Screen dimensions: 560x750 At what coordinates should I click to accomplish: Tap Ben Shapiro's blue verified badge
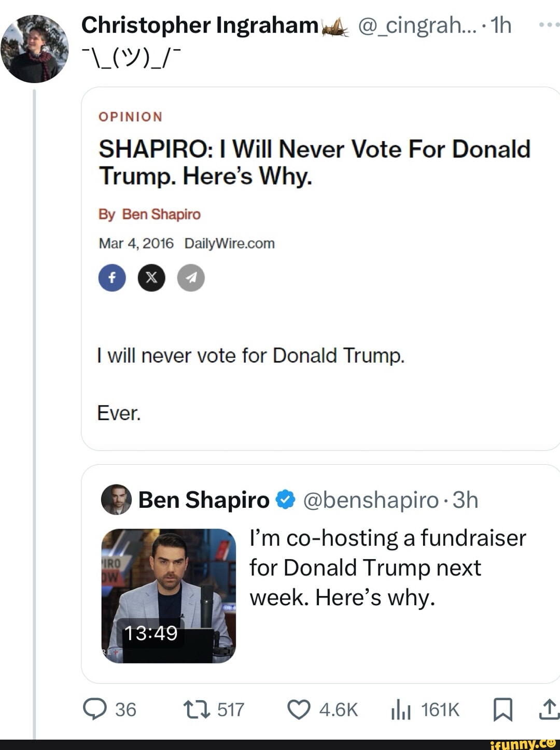coord(284,499)
